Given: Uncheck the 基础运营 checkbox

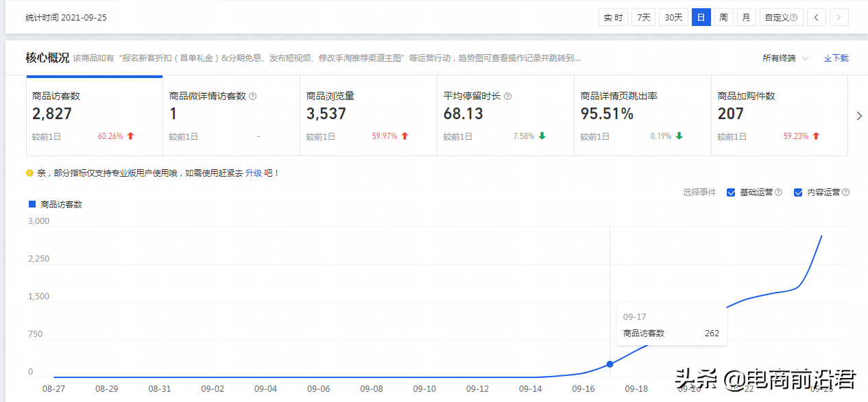Looking at the screenshot, I should [731, 192].
